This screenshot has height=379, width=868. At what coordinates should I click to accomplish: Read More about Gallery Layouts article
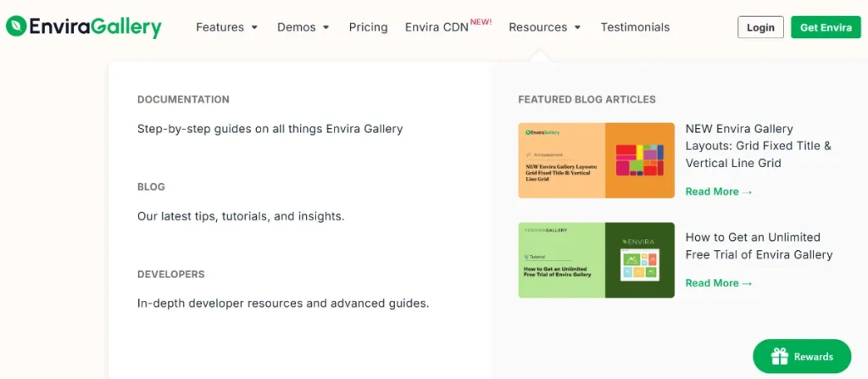(719, 192)
